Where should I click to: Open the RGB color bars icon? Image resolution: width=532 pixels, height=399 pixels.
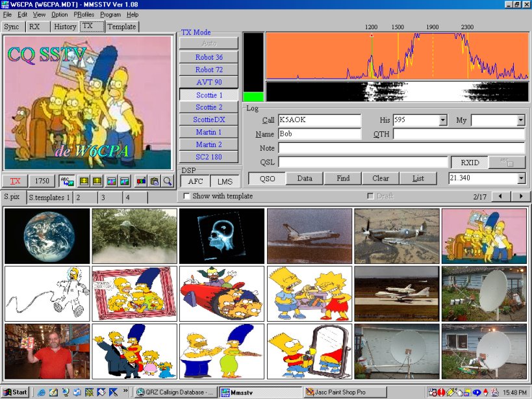[141, 181]
